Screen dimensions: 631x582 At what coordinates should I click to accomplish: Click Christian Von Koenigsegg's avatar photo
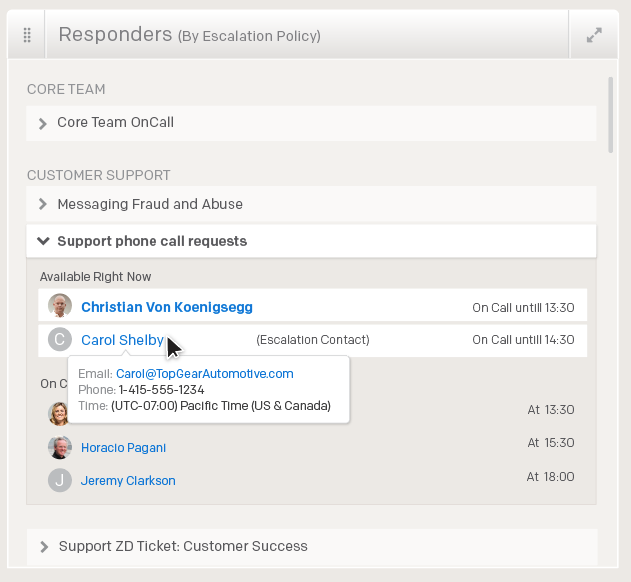point(60,305)
